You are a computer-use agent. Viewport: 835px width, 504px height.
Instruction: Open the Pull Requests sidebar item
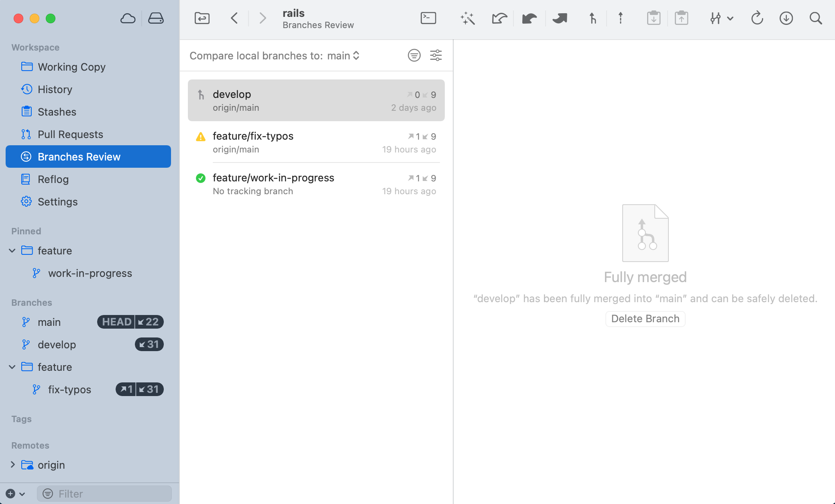coord(70,134)
